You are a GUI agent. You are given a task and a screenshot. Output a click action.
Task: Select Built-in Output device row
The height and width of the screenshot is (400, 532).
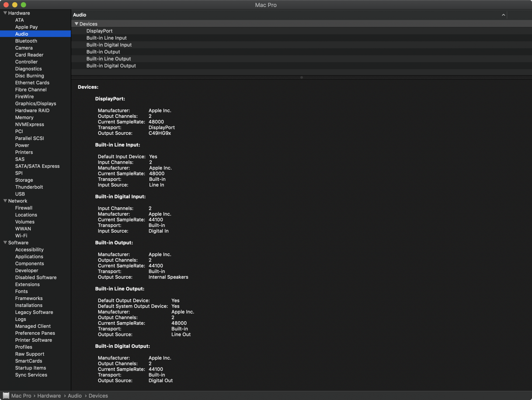302,52
